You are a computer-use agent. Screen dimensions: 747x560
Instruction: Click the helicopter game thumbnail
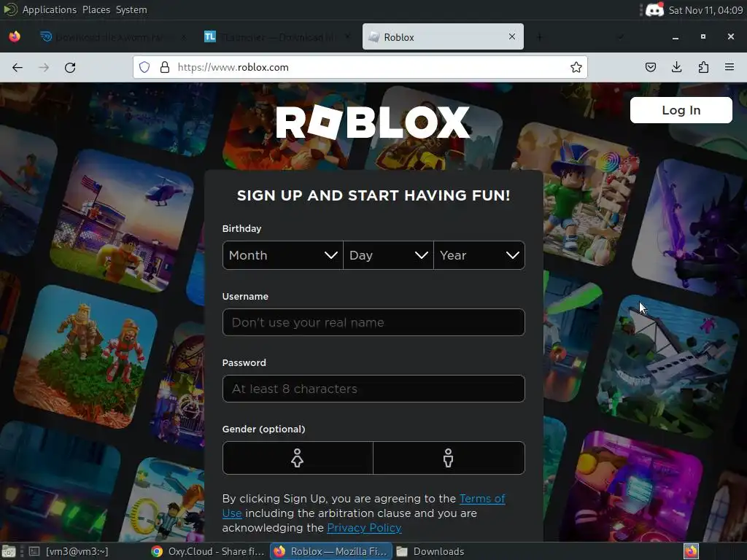[x=122, y=221]
